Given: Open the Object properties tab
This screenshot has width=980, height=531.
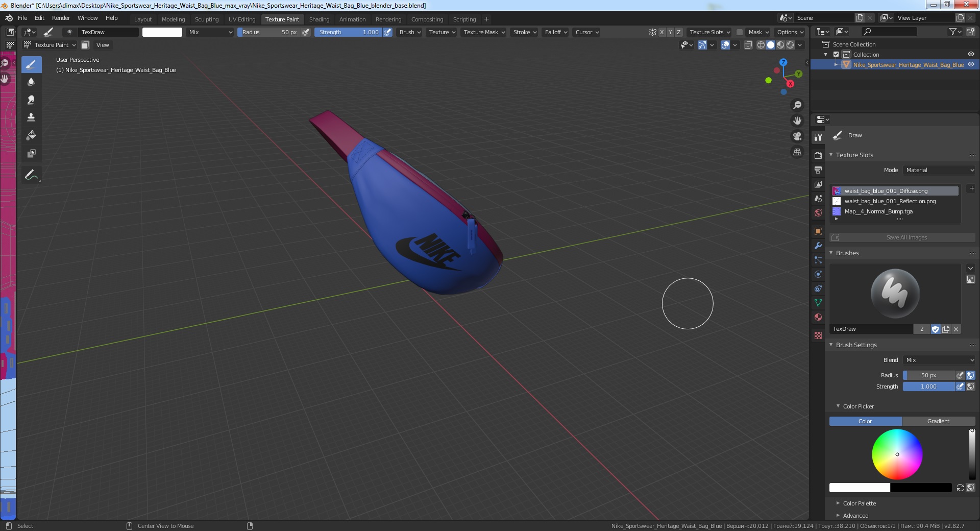Looking at the screenshot, I should point(818,231).
